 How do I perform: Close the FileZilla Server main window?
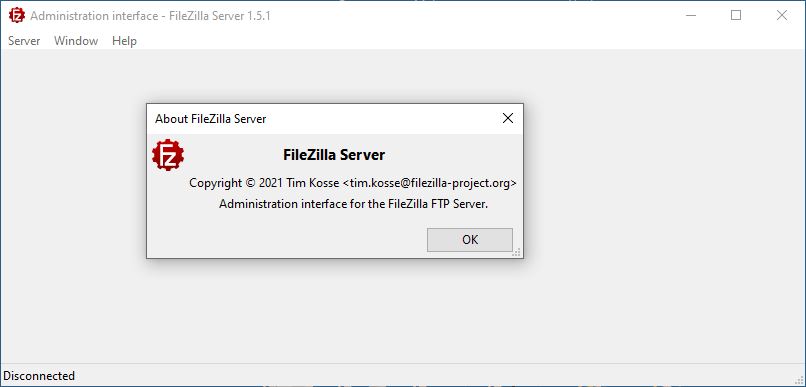click(x=782, y=15)
